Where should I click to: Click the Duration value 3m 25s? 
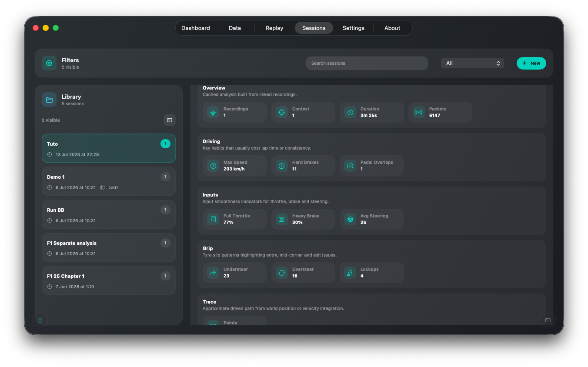369,116
